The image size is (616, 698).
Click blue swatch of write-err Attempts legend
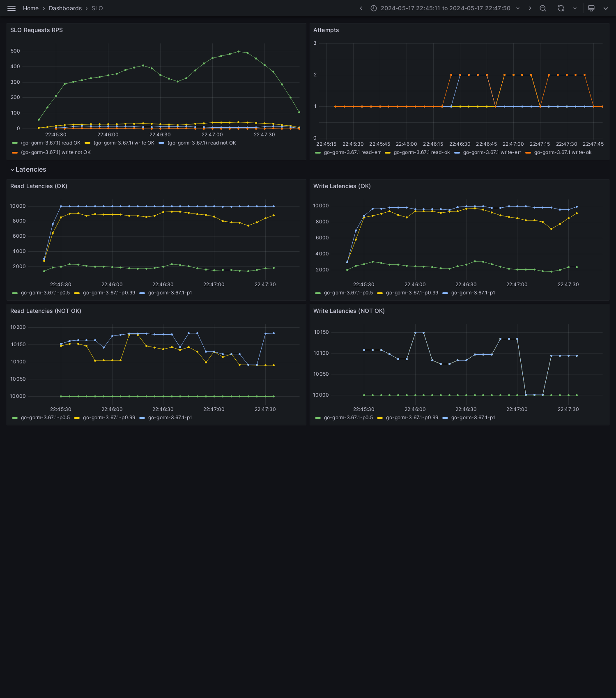click(x=457, y=152)
